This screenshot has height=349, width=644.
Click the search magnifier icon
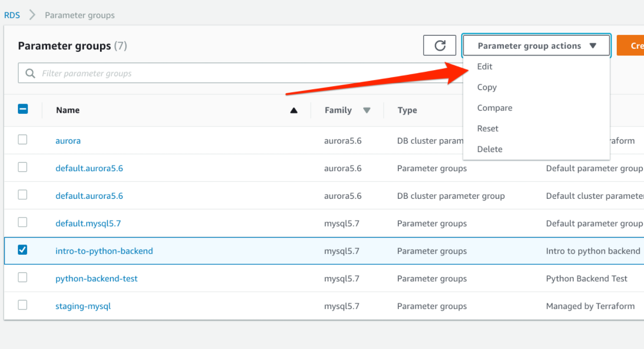[31, 73]
